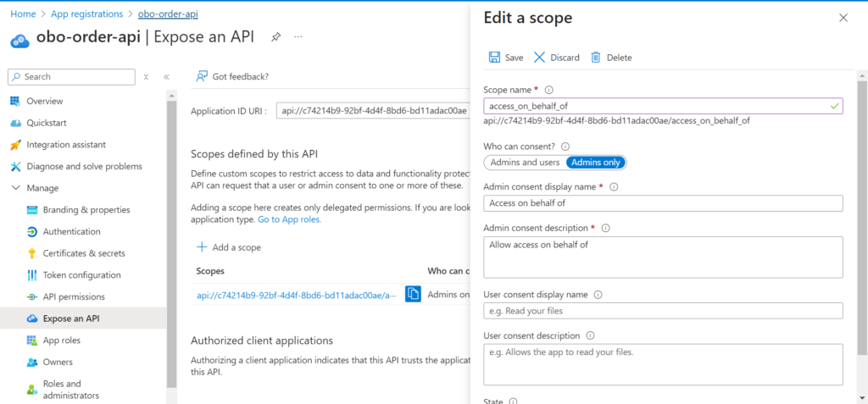Click the Scope name info icon

coord(549,90)
